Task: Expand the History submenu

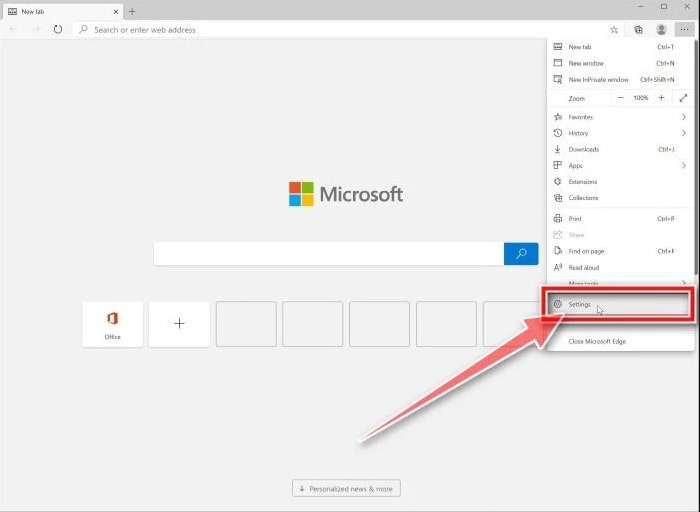Action: click(x=621, y=133)
